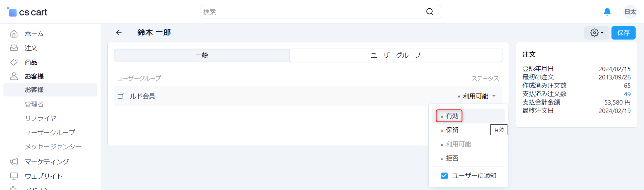Viewport: 644px width, 190px height.
Task: Expand the 利用可能 status dropdown
Action: pyautogui.click(x=477, y=96)
